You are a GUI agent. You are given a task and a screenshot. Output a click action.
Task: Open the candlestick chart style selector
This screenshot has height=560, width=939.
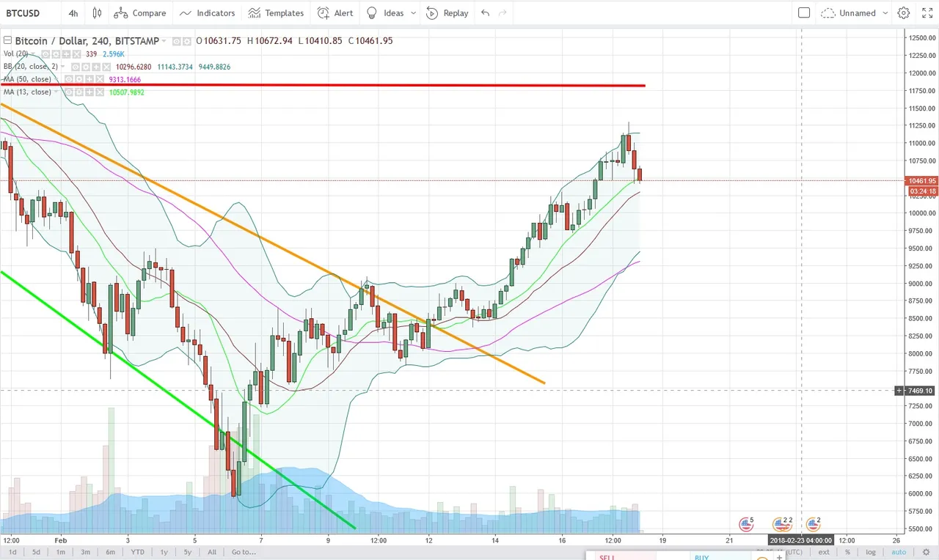(98, 12)
